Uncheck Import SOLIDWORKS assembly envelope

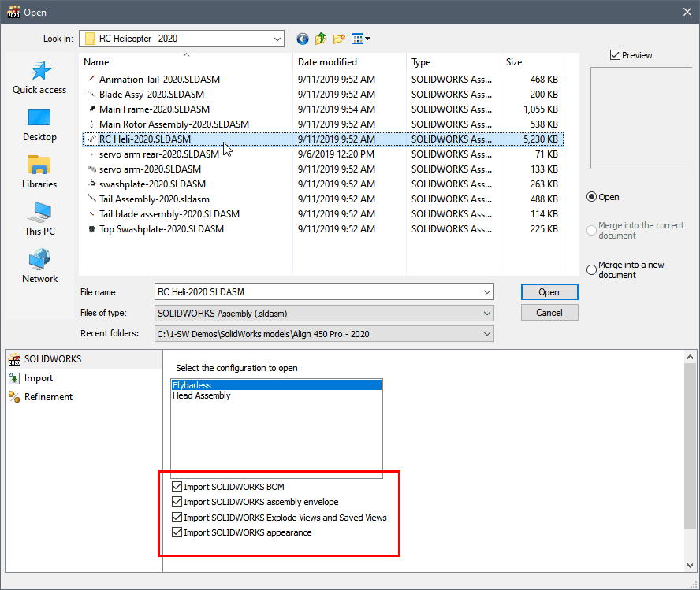tap(177, 502)
